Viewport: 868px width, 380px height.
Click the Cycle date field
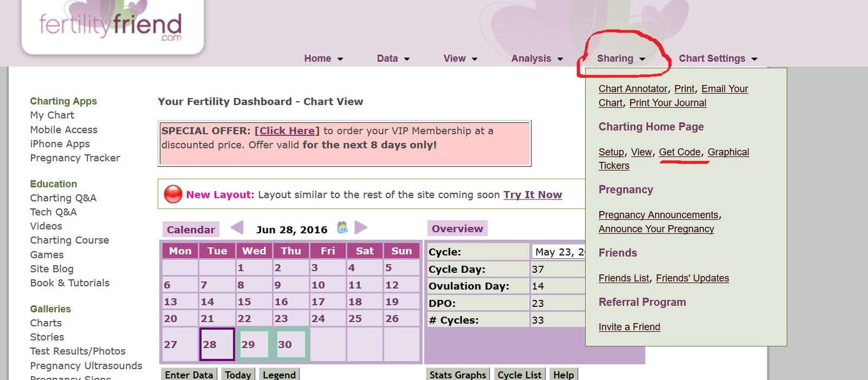pyautogui.click(x=559, y=252)
